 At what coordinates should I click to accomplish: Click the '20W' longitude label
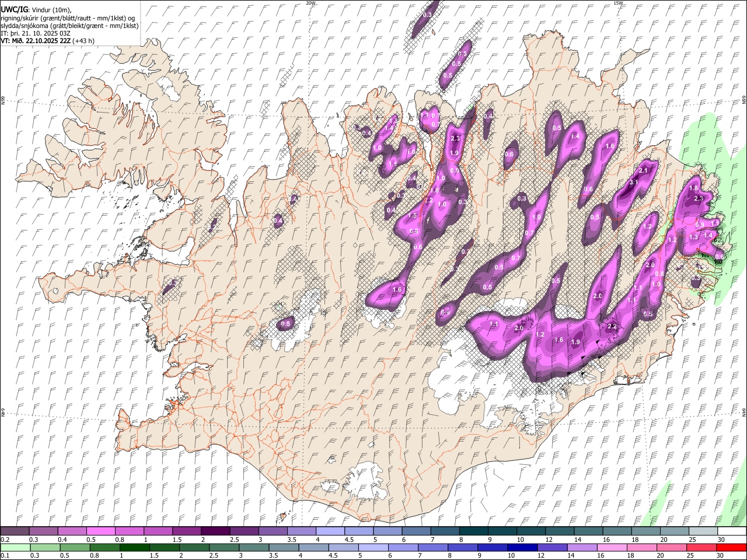[x=311, y=3]
